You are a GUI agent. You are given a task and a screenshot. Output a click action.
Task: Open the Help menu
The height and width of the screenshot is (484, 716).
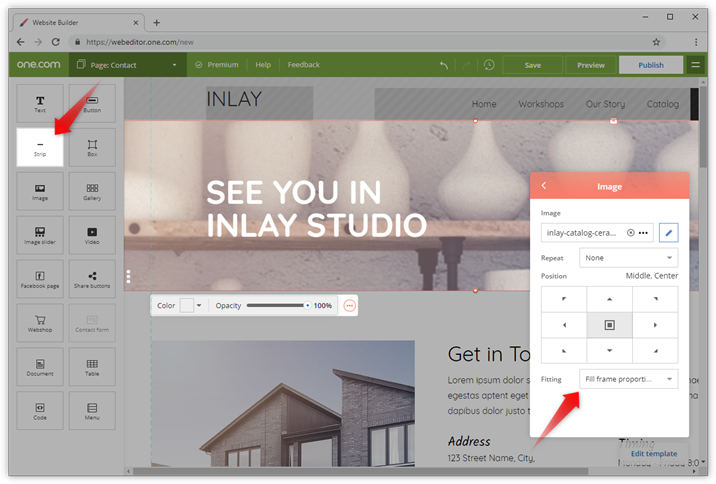263,65
